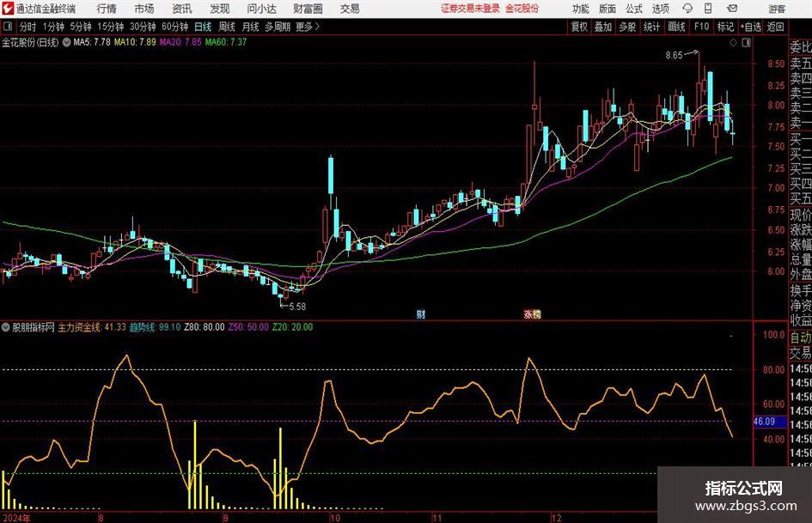Toggle the right side panel icon in chart
812x523 pixels.
point(746,43)
